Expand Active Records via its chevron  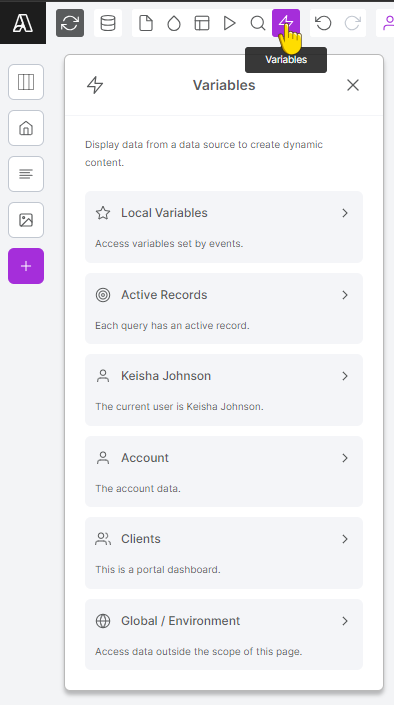click(x=345, y=295)
